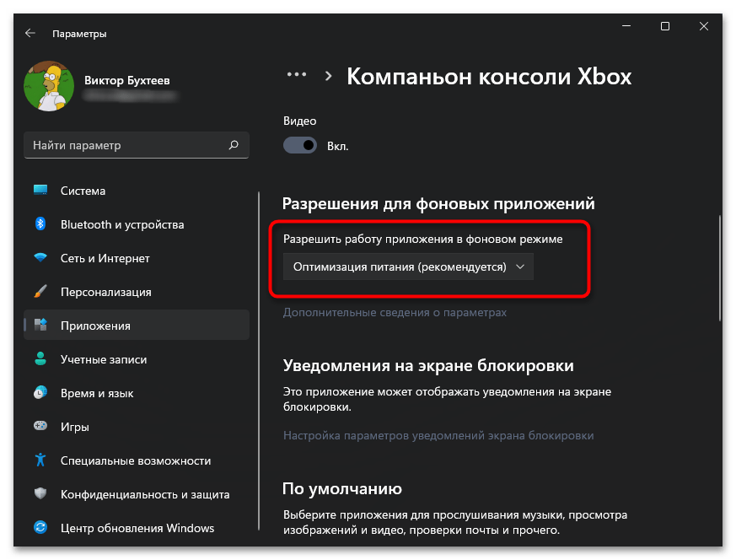Screen dimensions: 736x560
Task: Click the Найти параметр search field
Action: tap(126, 145)
